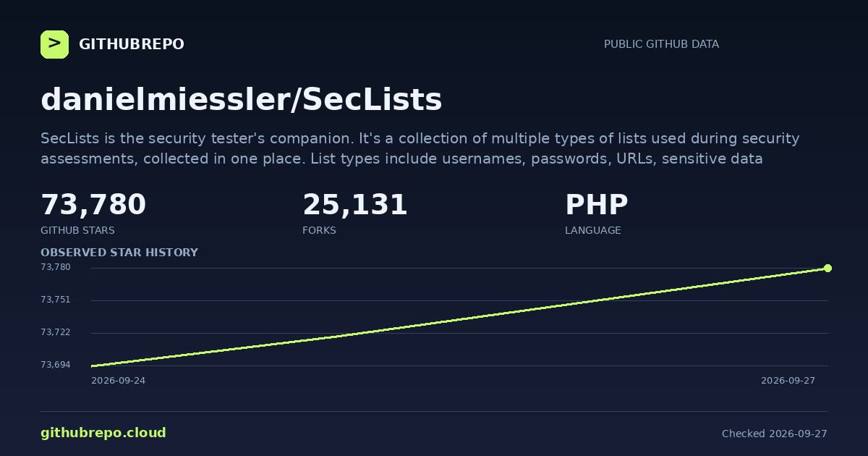Click the FORKS caption label

319,230
